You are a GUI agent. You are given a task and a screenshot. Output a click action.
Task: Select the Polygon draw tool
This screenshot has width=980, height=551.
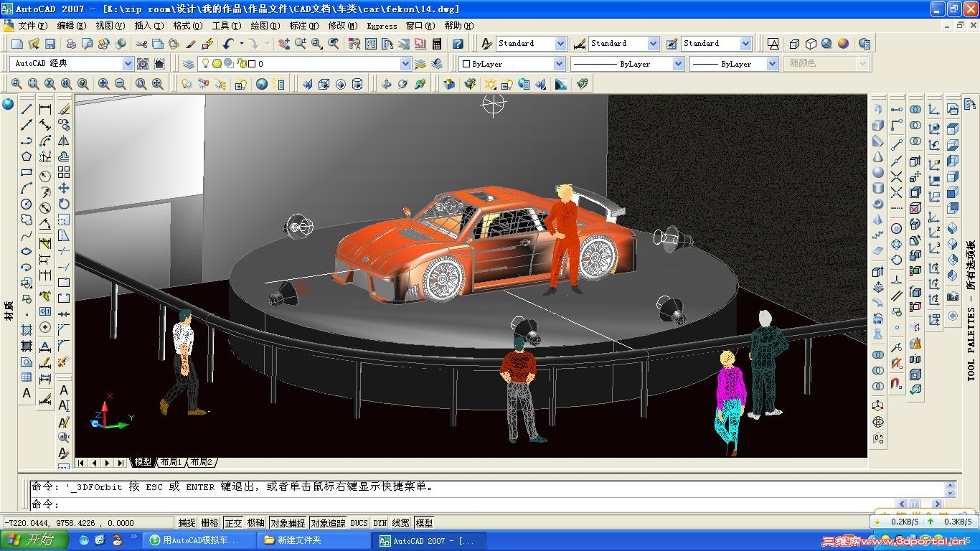(x=27, y=156)
